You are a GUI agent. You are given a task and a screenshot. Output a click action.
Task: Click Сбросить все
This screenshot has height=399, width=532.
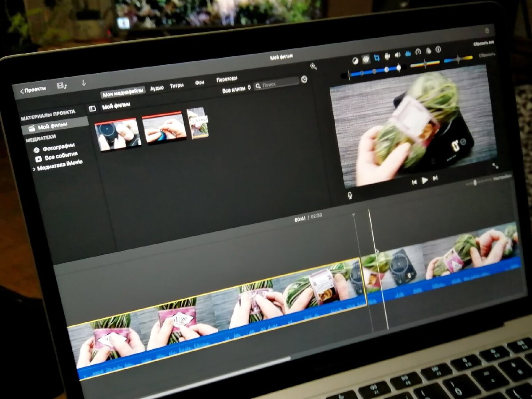click(483, 43)
